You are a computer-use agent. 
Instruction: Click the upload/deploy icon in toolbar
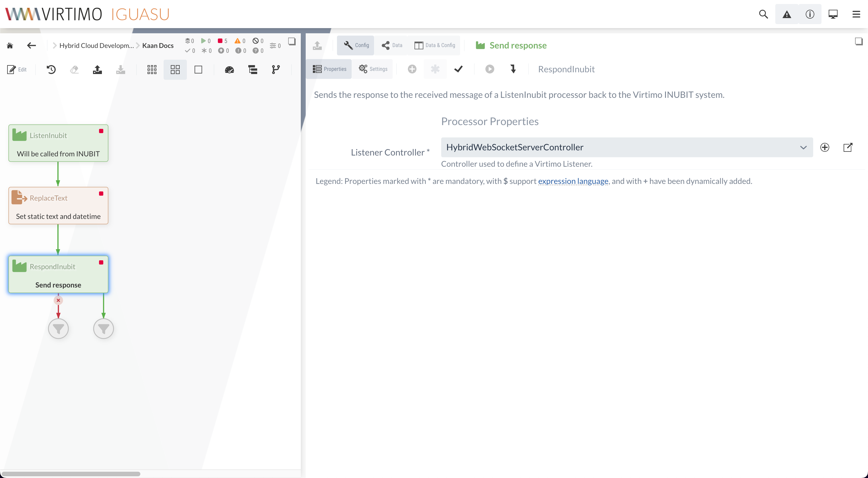pyautogui.click(x=97, y=70)
